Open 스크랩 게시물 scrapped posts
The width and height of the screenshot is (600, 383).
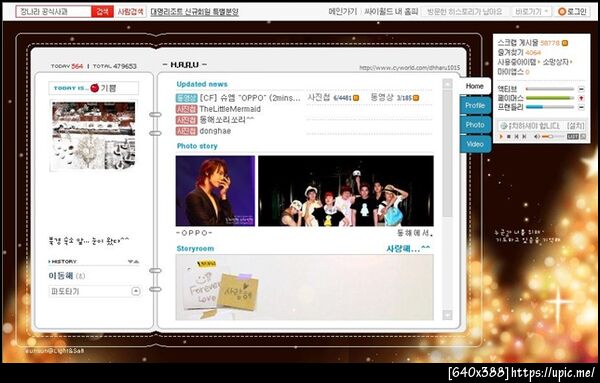(x=518, y=43)
